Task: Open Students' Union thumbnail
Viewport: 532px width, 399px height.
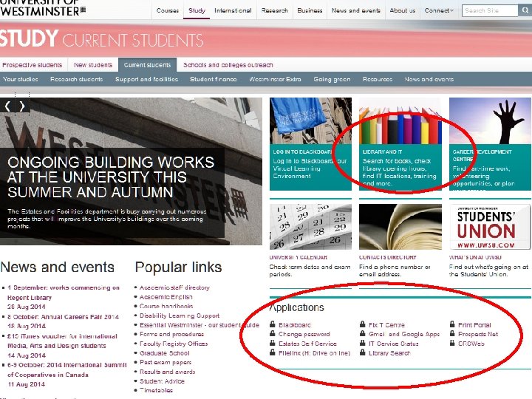Action: point(491,227)
